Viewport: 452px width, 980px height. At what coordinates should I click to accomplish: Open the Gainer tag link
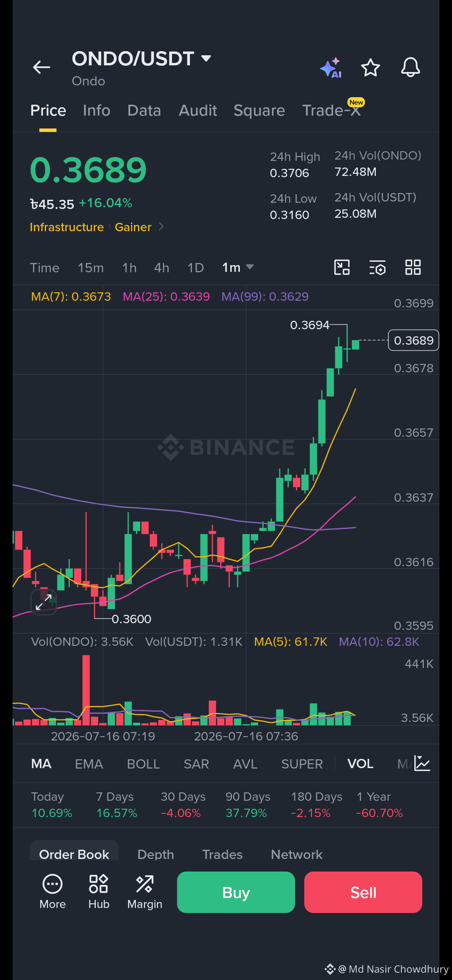pyautogui.click(x=133, y=227)
